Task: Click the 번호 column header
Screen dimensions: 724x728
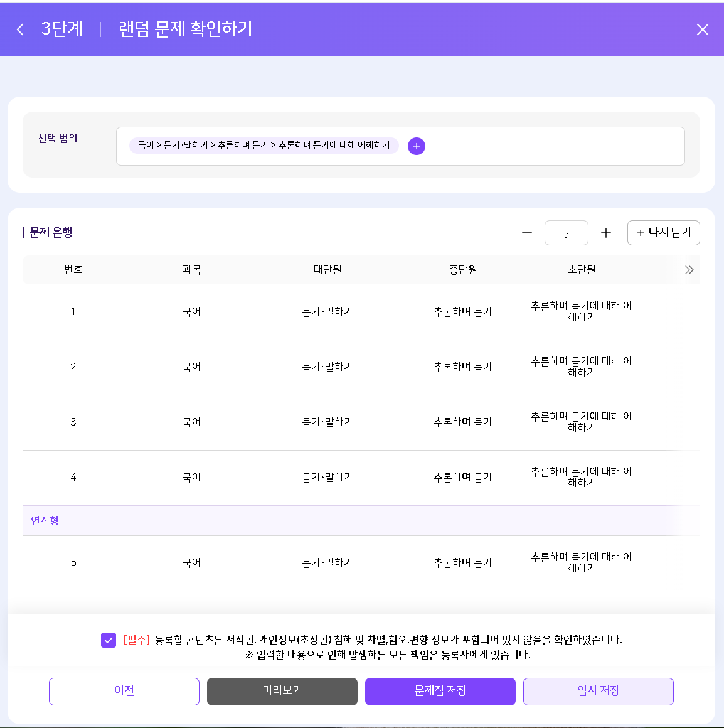Action: [73, 270]
